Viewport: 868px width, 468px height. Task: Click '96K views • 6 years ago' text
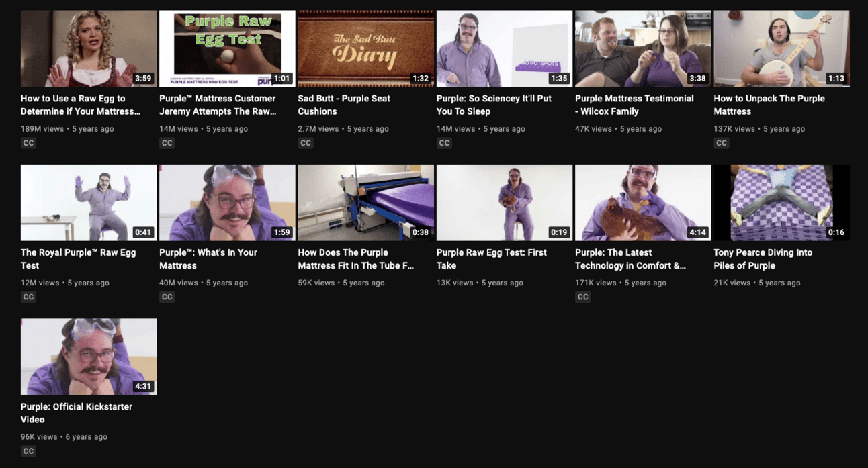point(64,436)
